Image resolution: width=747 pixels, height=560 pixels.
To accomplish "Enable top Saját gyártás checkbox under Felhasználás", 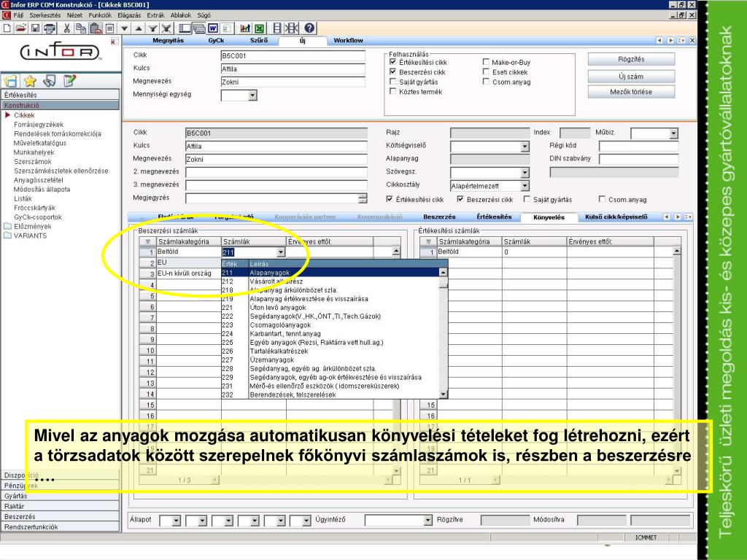I will coord(392,82).
